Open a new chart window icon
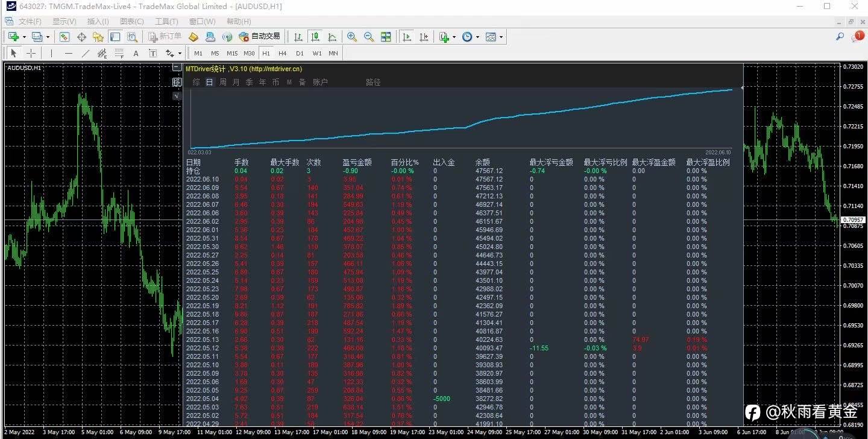 click(x=13, y=37)
